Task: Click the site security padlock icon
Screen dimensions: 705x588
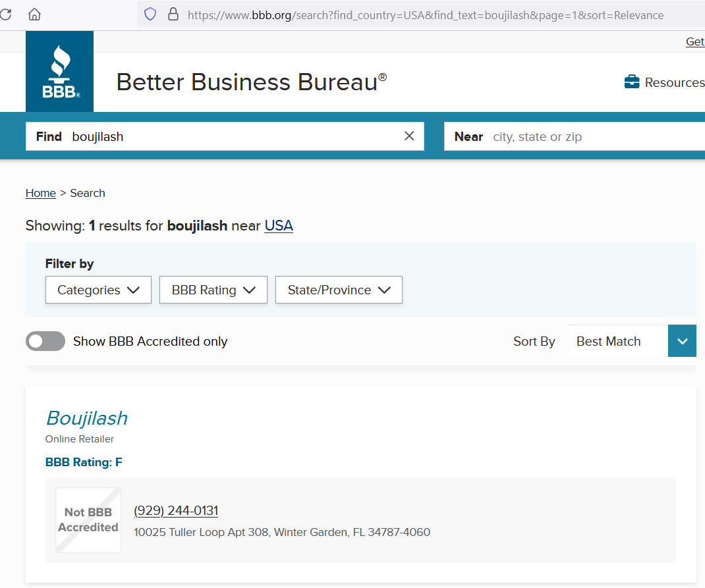Action: coord(173,14)
